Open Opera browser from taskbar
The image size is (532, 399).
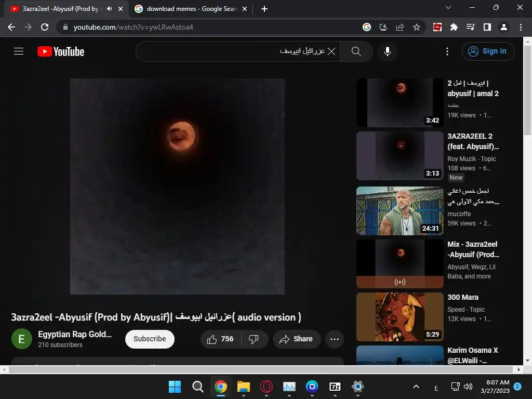[x=267, y=387]
